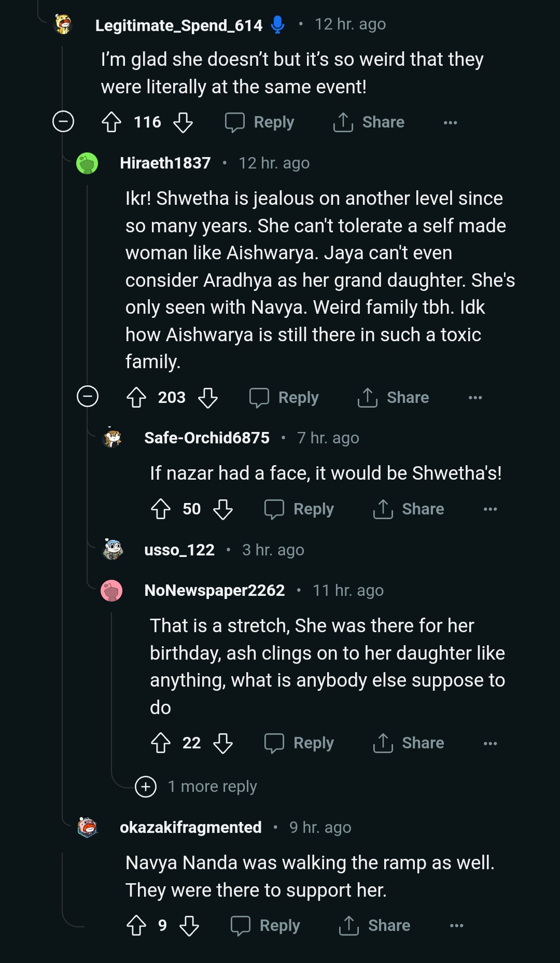Share Legitimate_Spend_614's comment
The image size is (560, 963).
click(369, 122)
